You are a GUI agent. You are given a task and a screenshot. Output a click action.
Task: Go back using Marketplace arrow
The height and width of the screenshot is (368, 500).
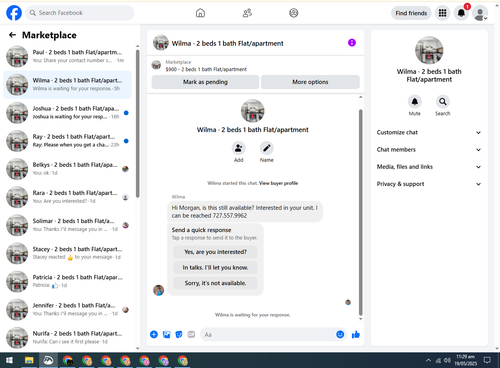[x=12, y=35]
